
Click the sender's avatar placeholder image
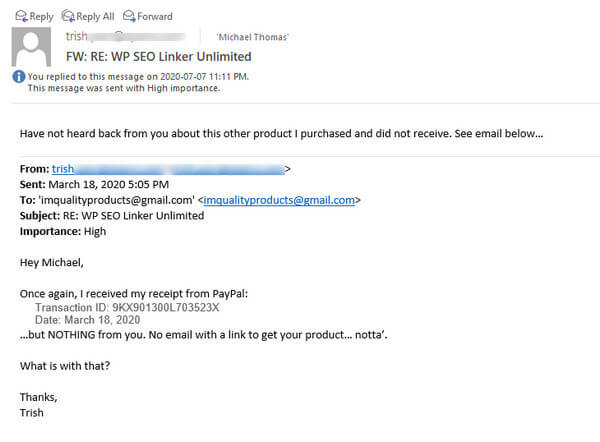tap(31, 47)
